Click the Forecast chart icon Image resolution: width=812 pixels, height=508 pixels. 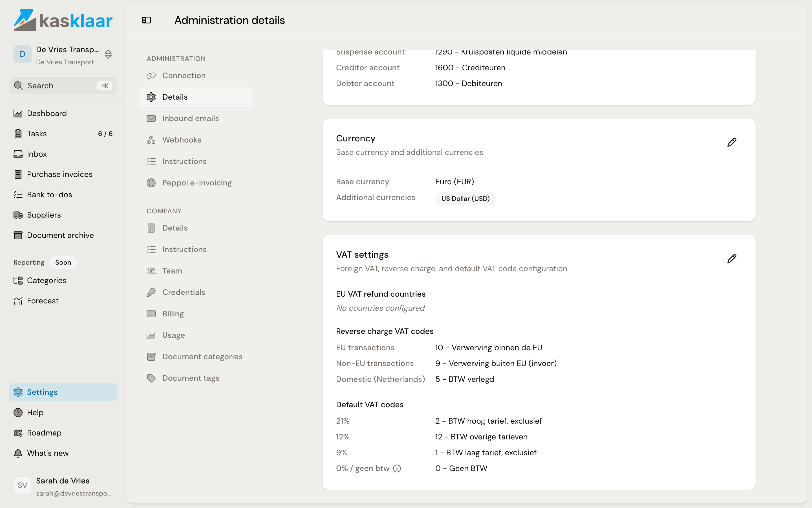coord(18,301)
